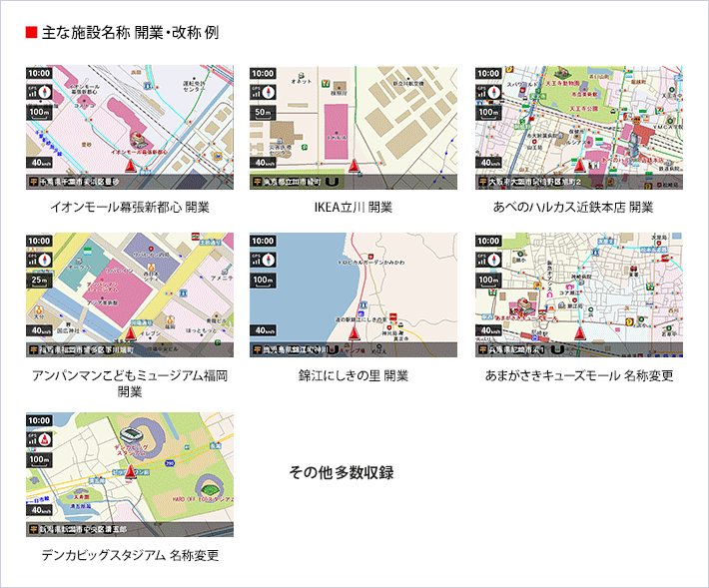Click the red heading-up compass in the デンカビッグスタジアム map

pos(45,439)
